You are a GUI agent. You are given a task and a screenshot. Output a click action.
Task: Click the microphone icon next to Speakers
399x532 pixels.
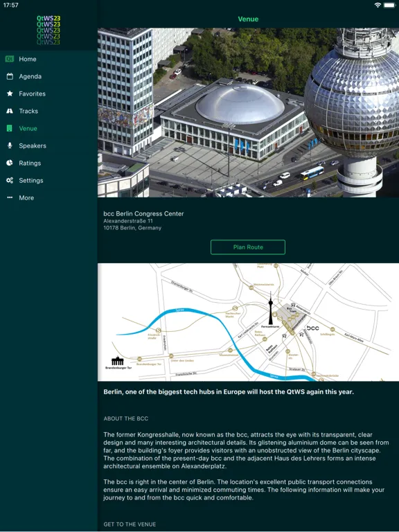coord(10,145)
